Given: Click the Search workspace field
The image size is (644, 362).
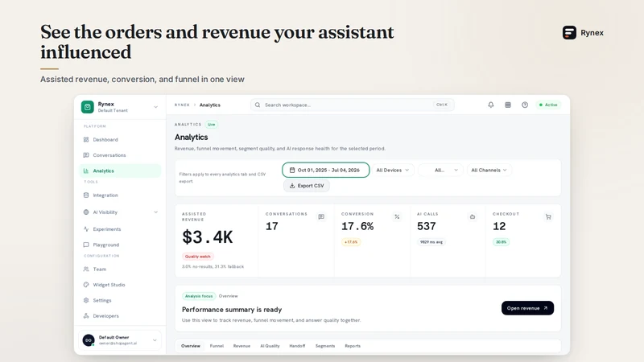Looking at the screenshot, I should [352, 105].
